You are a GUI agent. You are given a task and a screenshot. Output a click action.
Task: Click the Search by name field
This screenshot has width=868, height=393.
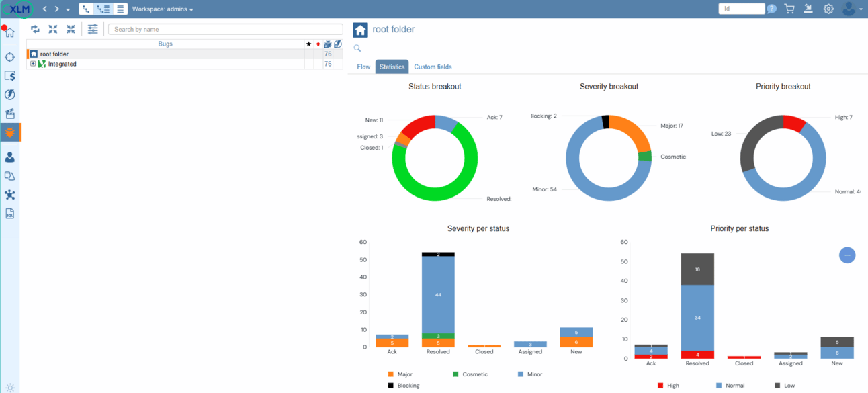pos(226,30)
